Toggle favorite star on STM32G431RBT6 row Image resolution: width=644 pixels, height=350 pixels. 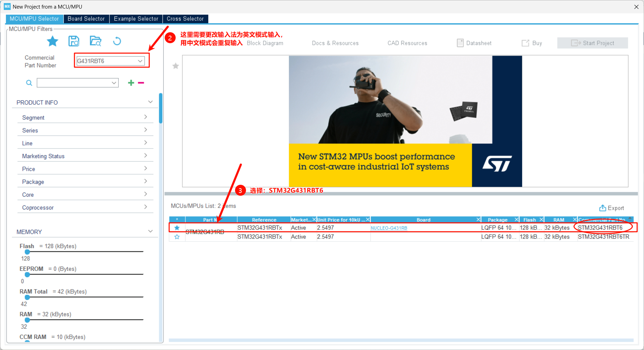(x=177, y=228)
